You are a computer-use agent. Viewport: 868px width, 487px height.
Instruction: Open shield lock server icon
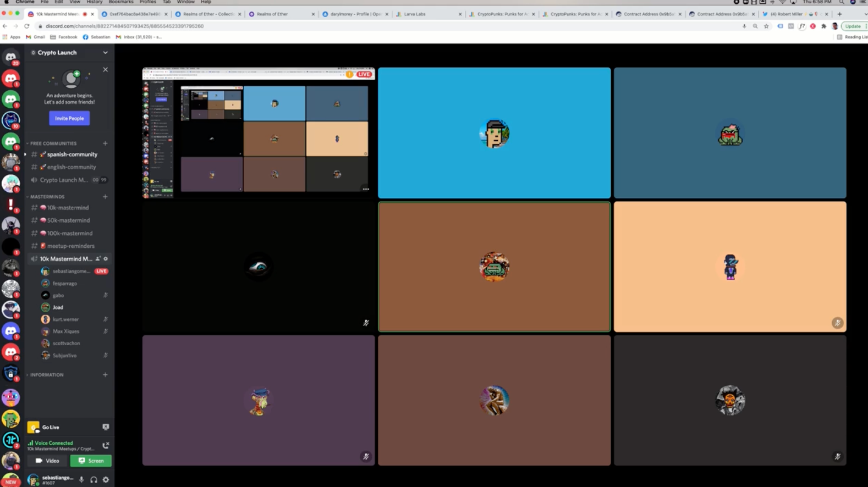point(10,374)
